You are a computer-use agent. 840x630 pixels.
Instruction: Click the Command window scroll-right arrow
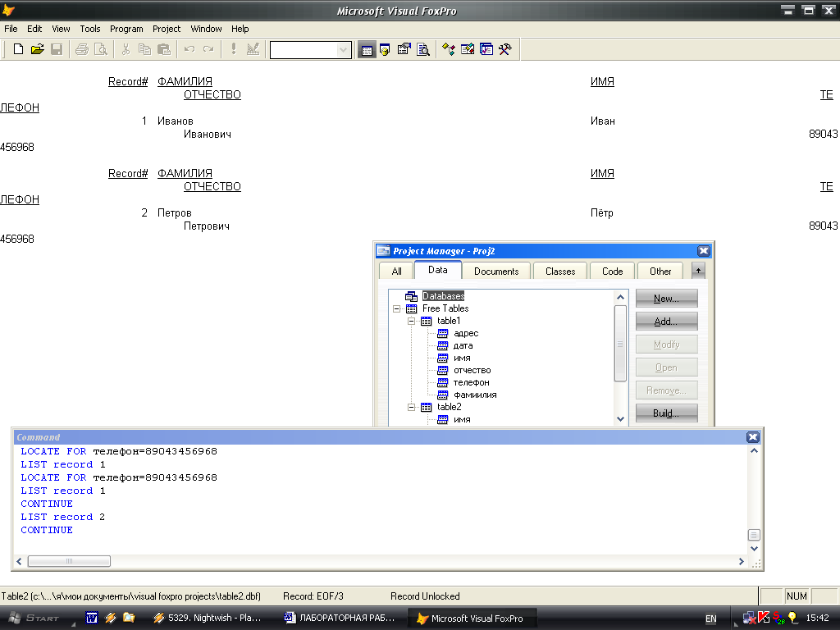742,561
